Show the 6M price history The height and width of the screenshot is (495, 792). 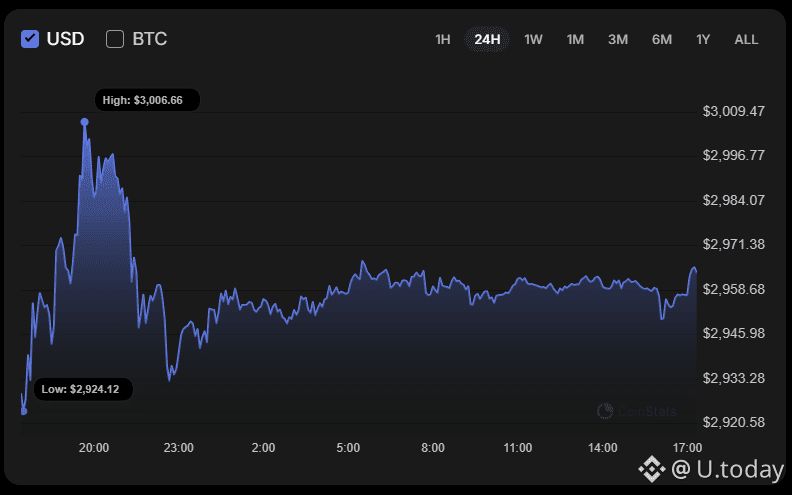662,39
